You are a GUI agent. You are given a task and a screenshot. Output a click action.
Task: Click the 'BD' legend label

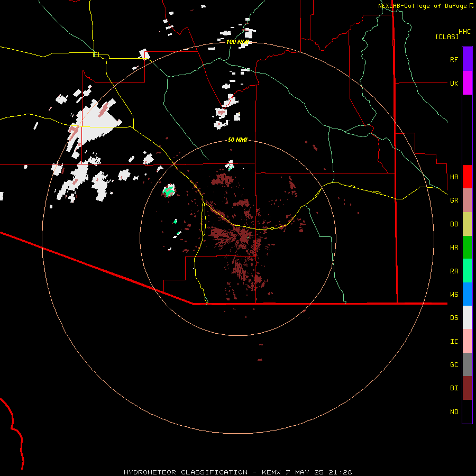coord(454,224)
